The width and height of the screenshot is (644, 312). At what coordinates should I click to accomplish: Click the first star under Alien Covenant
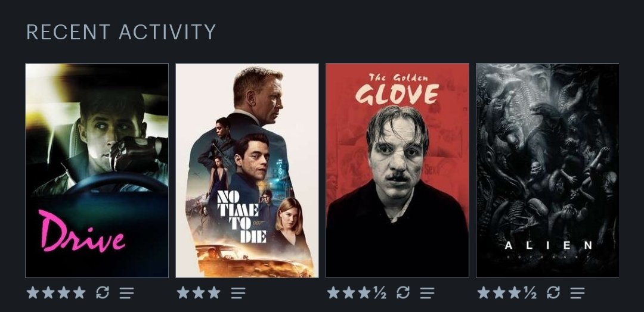pos(484,292)
